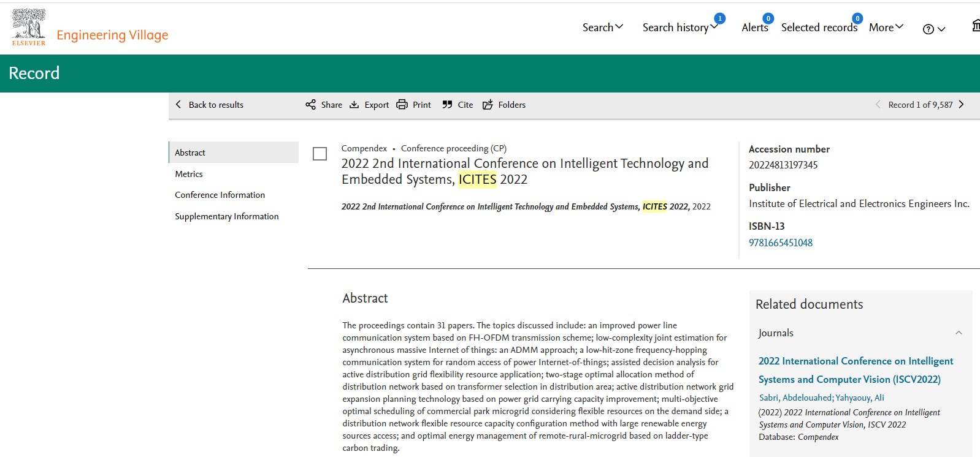Click the Compendex database label
This screenshot has height=457, width=980.
pyautogui.click(x=364, y=148)
